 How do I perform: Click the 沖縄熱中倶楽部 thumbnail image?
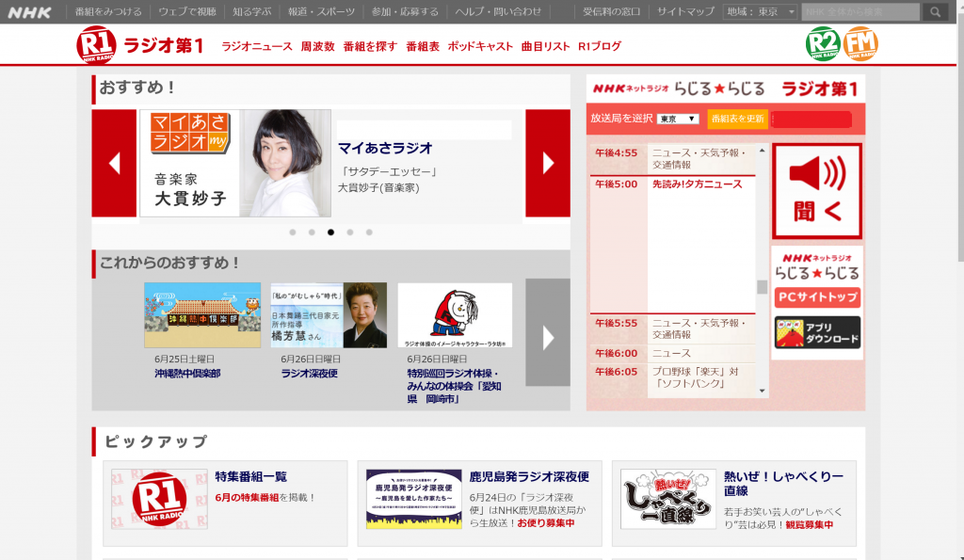pos(202,315)
